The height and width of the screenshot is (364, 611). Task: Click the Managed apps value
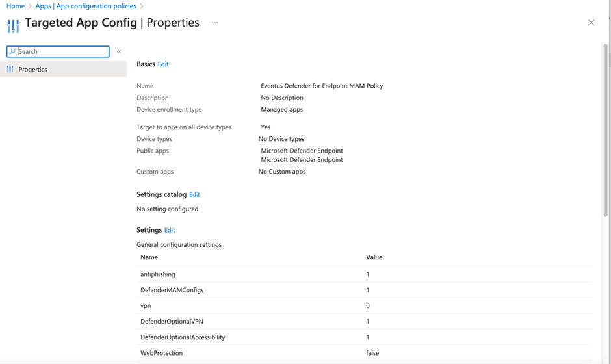click(281, 109)
